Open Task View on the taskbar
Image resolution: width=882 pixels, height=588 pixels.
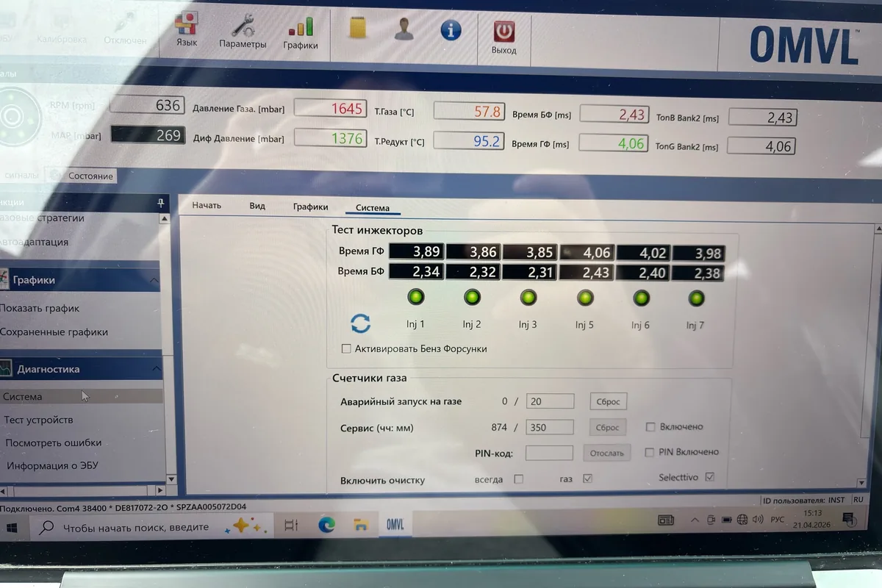291,526
